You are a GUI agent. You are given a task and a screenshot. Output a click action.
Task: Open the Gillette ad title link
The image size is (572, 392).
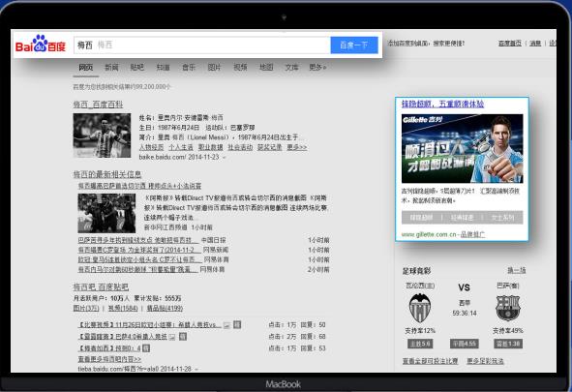point(442,104)
